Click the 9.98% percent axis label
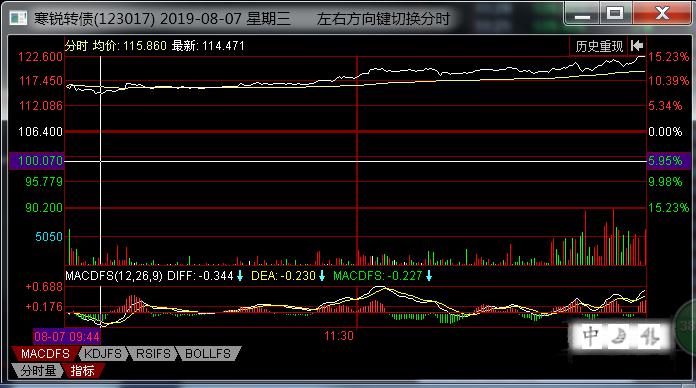The height and width of the screenshot is (388, 696). (664, 182)
